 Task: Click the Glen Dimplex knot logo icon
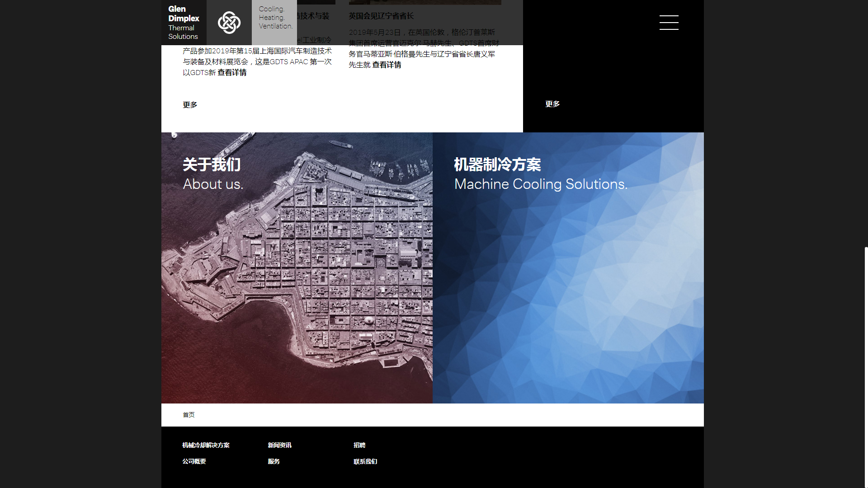click(x=229, y=23)
